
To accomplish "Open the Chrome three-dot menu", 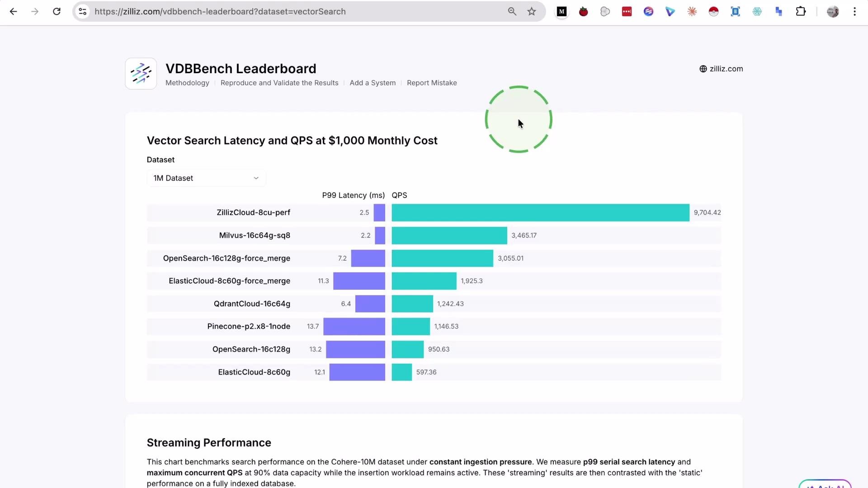I will [x=854, y=12].
